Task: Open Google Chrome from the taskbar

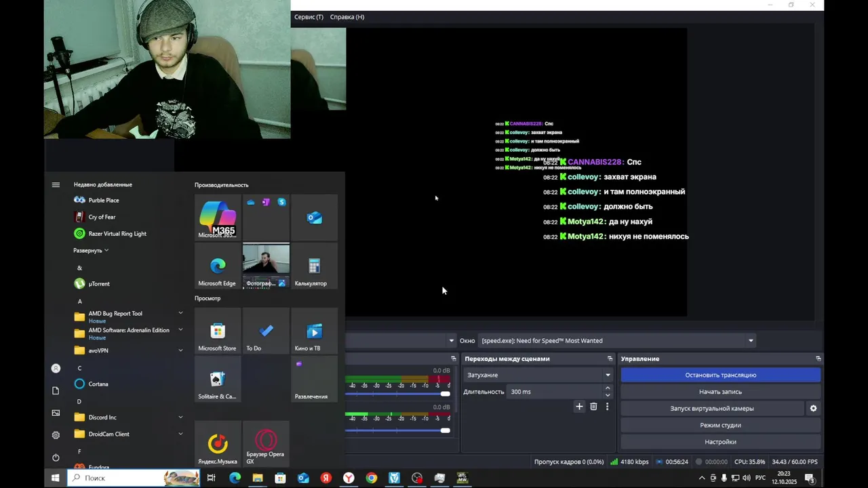Action: point(371,478)
